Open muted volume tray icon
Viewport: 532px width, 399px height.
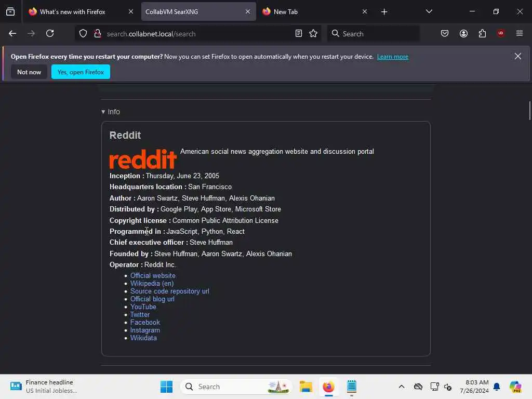(x=448, y=387)
